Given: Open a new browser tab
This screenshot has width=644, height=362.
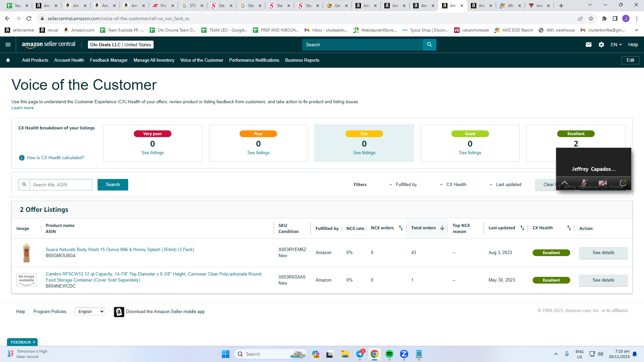Looking at the screenshot, I should pyautogui.click(x=561, y=6).
